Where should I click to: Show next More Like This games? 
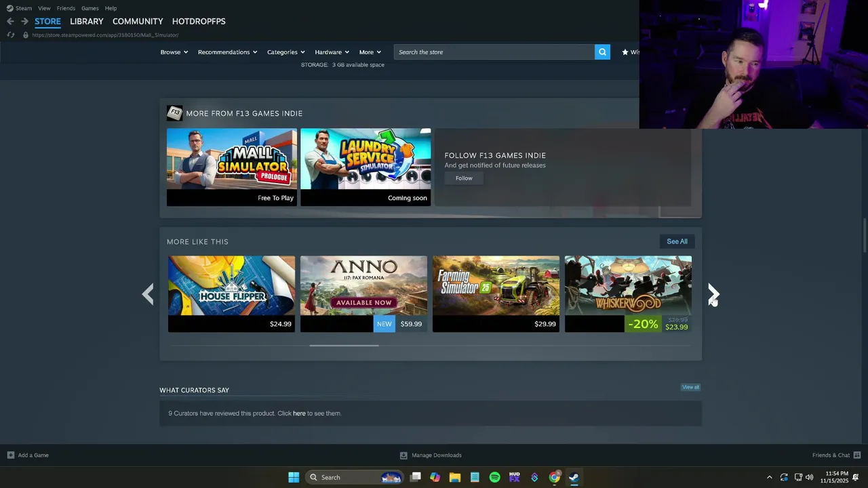[x=713, y=293]
